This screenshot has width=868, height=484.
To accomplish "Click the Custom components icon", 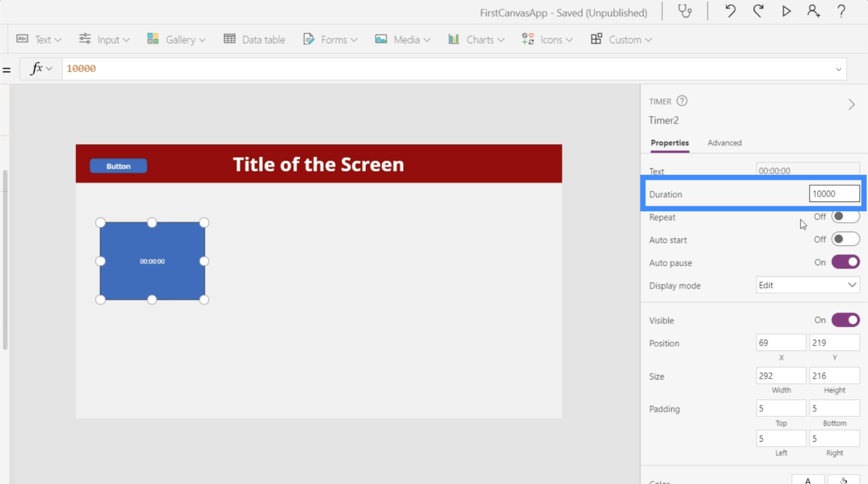I will coord(596,39).
